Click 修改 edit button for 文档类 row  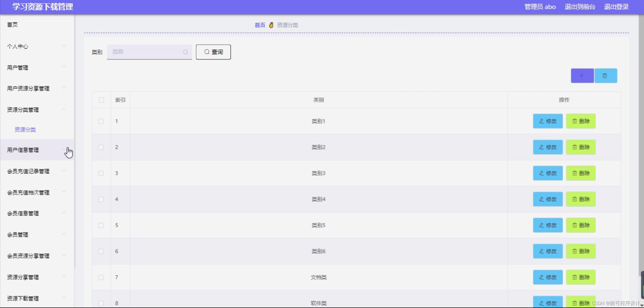(548, 277)
